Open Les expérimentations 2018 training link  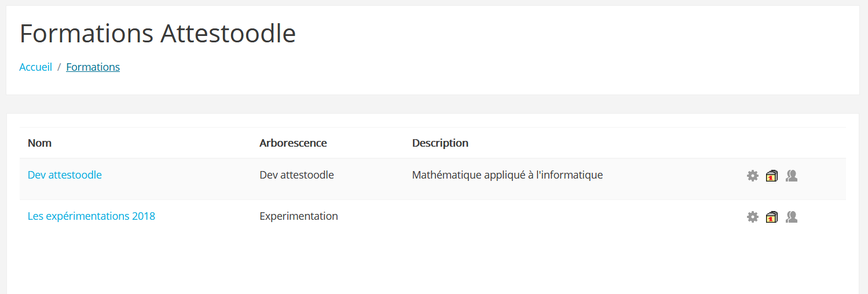[x=91, y=216]
